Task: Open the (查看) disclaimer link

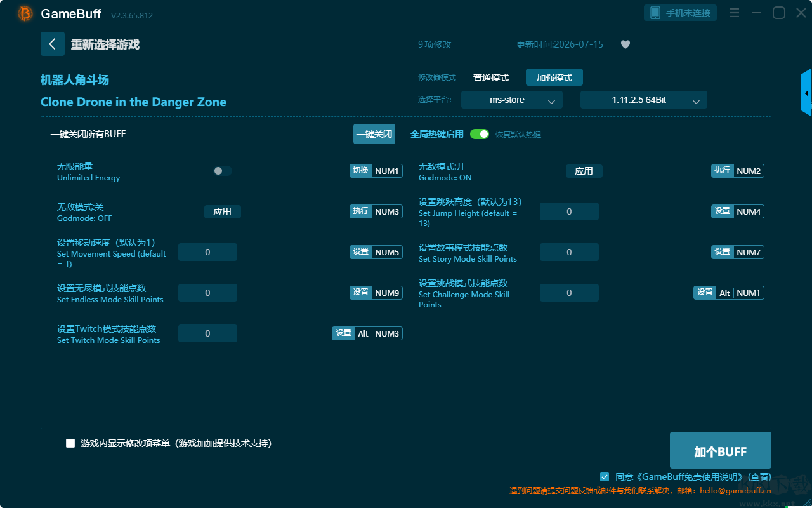Action: (759, 476)
